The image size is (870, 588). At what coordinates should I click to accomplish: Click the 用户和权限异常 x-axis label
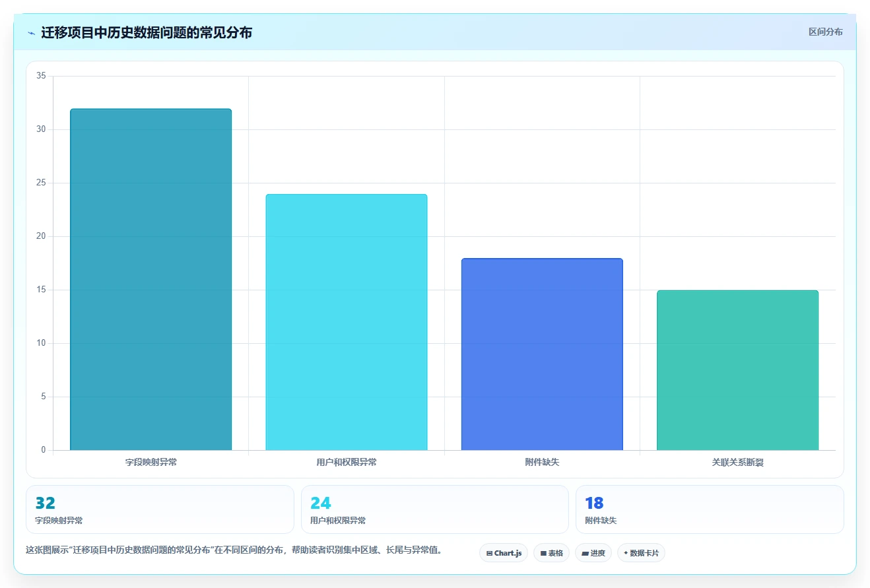click(x=347, y=463)
